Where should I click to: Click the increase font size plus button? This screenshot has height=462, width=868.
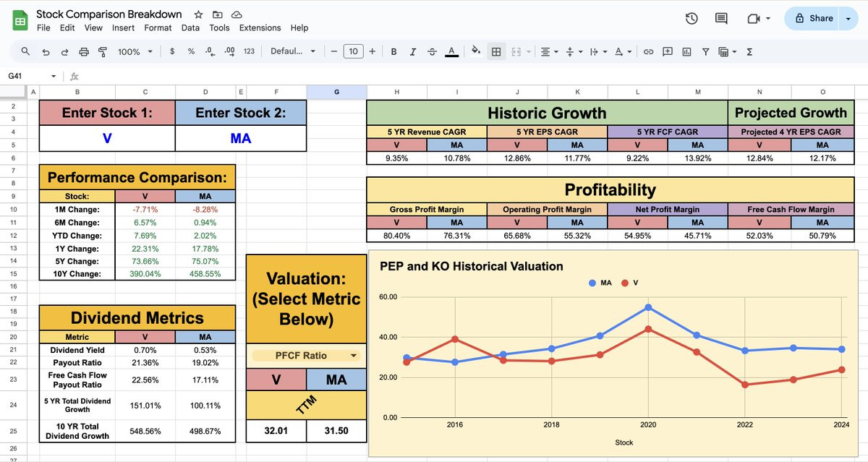tap(373, 51)
